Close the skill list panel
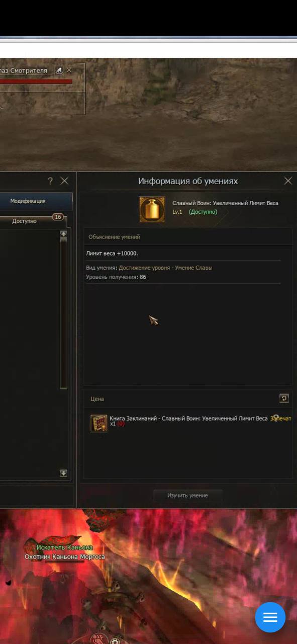Screen dimensions: 297x644 (64, 181)
